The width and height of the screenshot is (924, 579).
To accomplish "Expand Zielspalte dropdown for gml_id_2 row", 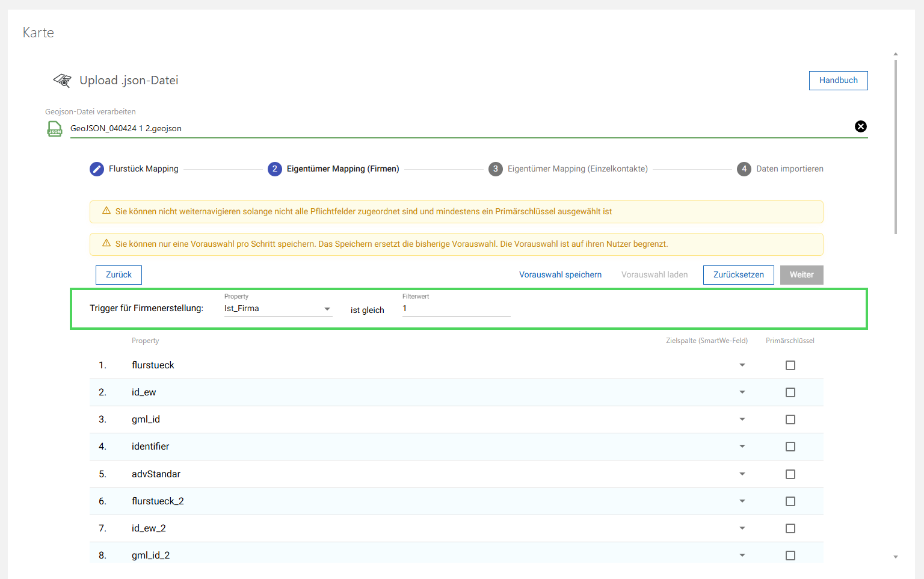I will click(x=742, y=555).
